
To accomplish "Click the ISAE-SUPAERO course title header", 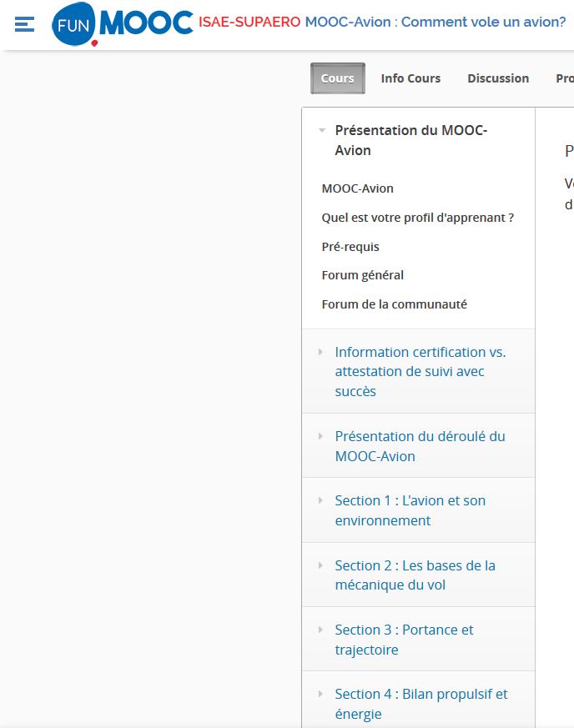I will [382, 22].
